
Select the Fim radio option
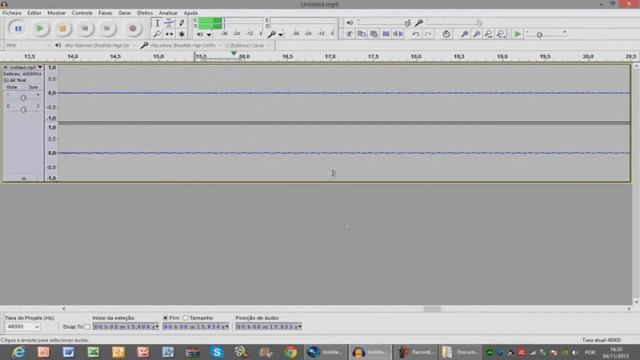pos(166,318)
